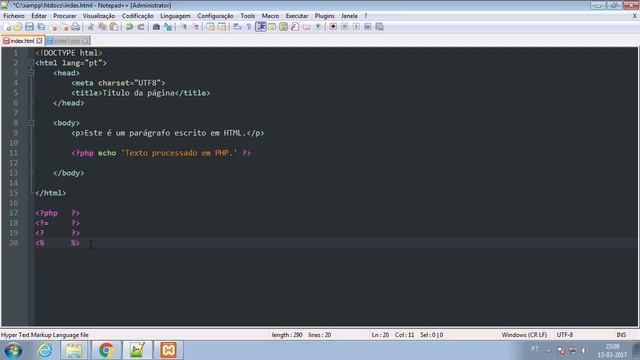The image size is (640, 360).
Task: Paste clipboard with the Paste icon
Action: pos(114,27)
